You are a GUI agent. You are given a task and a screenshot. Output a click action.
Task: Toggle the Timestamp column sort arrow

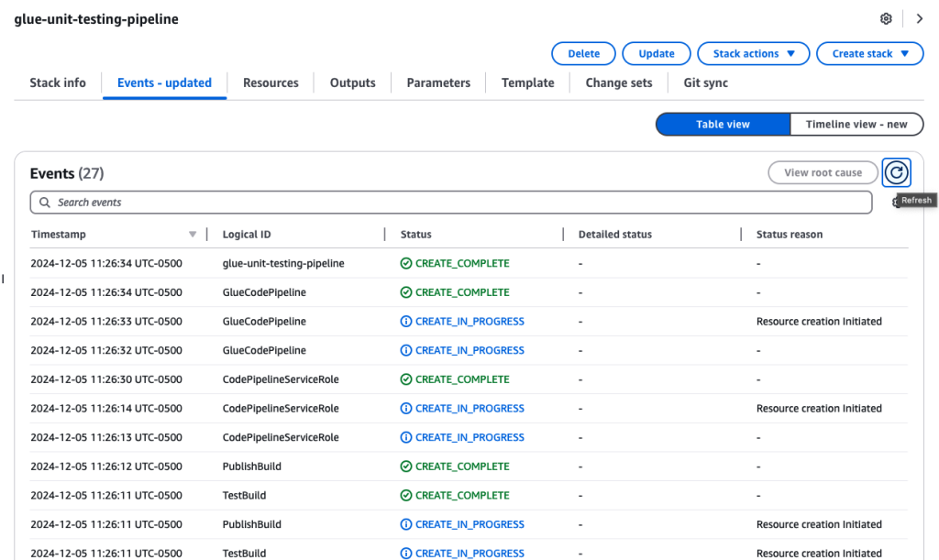tap(193, 234)
